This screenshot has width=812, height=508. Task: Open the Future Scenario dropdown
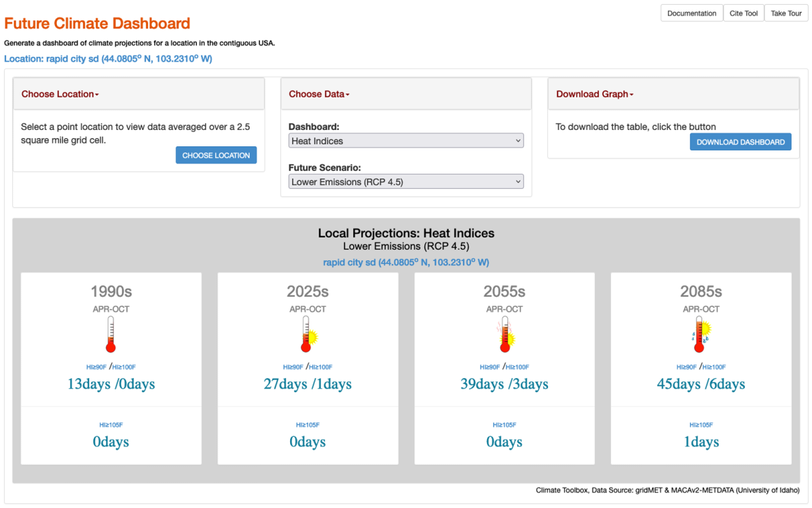pos(406,182)
